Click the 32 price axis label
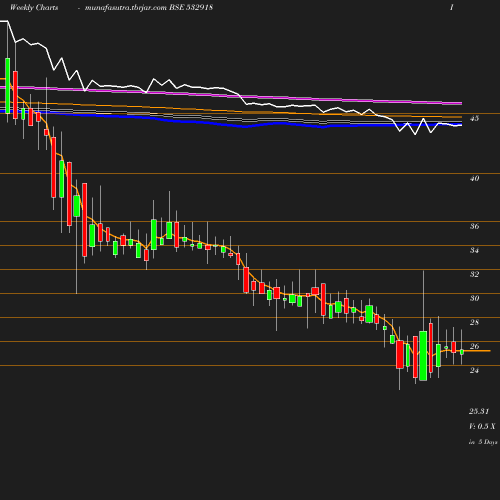500x500 pixels. point(474,274)
